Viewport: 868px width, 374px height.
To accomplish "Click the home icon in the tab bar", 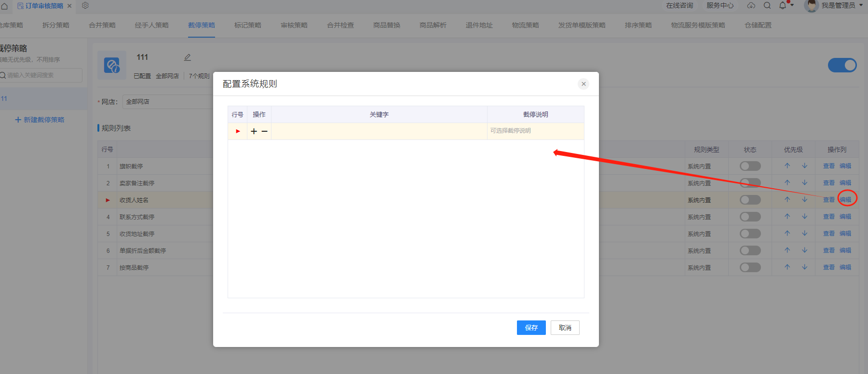I will (4, 6).
